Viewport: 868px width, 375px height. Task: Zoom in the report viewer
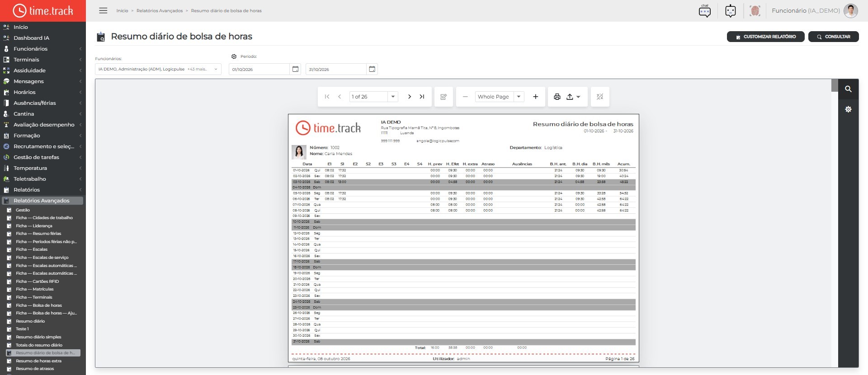coord(535,97)
